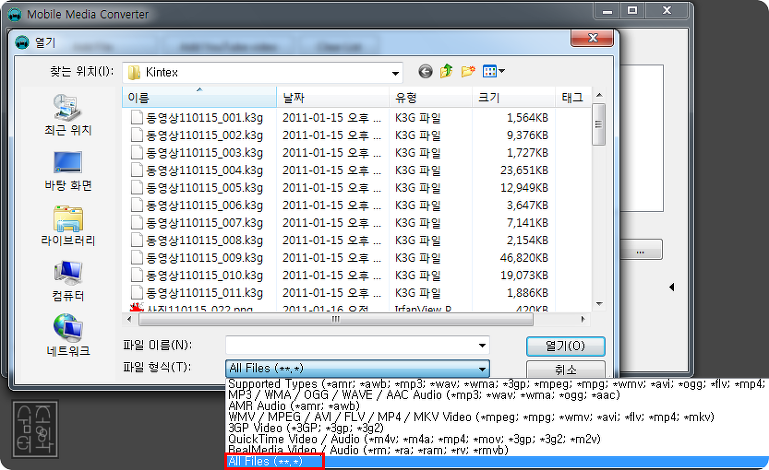Choose MP3 / WMA / OGG / WAVE filter
The height and width of the screenshot is (470, 769).
coord(496,394)
